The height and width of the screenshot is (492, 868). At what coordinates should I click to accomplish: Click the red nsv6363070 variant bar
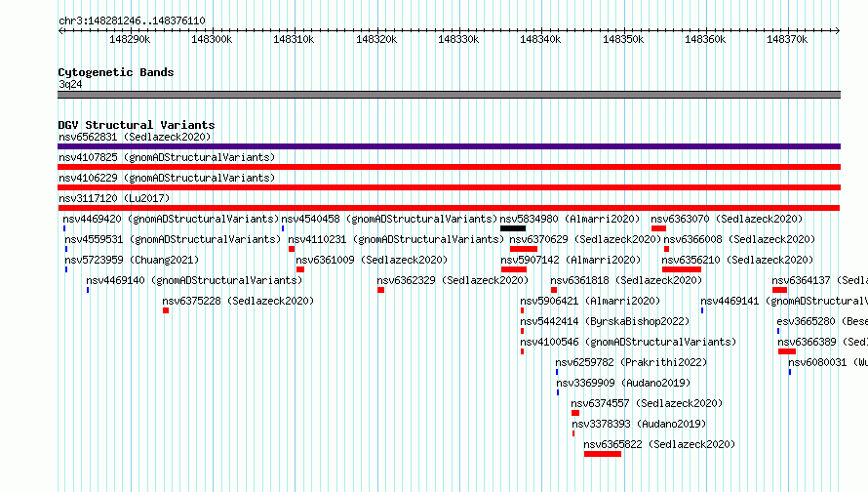point(658,228)
